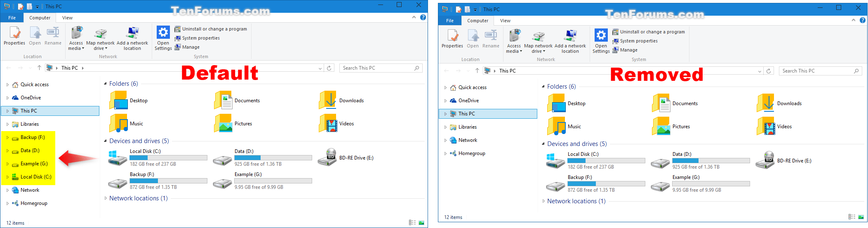Open Settings gear icon in right window
868x228 pixels.
tap(601, 35)
